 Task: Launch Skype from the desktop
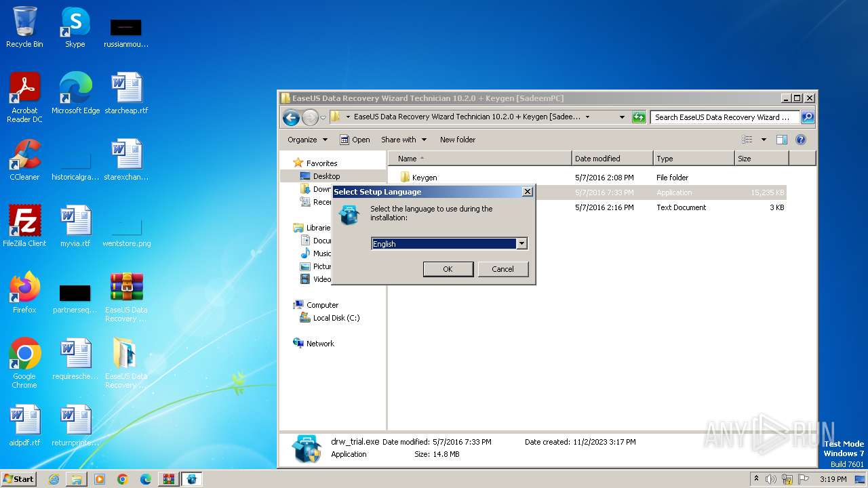[75, 27]
